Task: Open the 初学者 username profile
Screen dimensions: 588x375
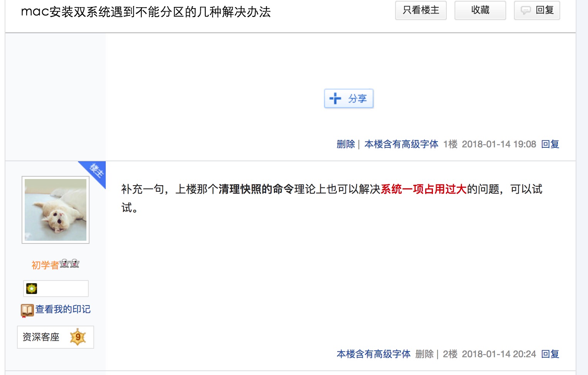Action: (x=45, y=265)
